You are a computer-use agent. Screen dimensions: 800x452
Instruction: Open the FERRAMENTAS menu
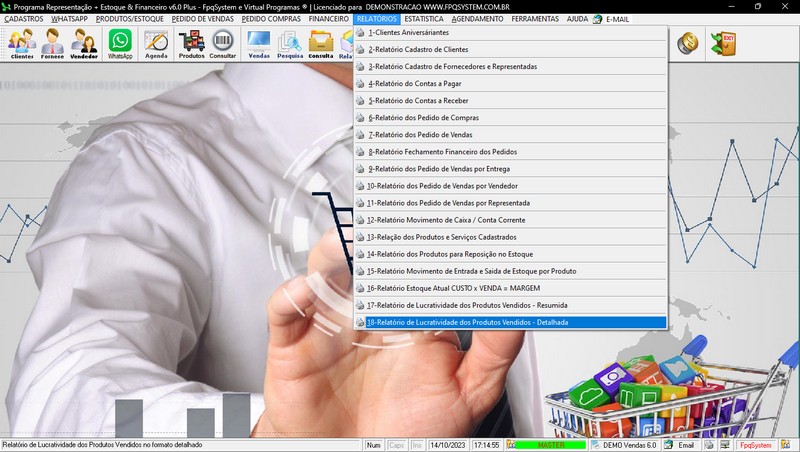(x=535, y=19)
